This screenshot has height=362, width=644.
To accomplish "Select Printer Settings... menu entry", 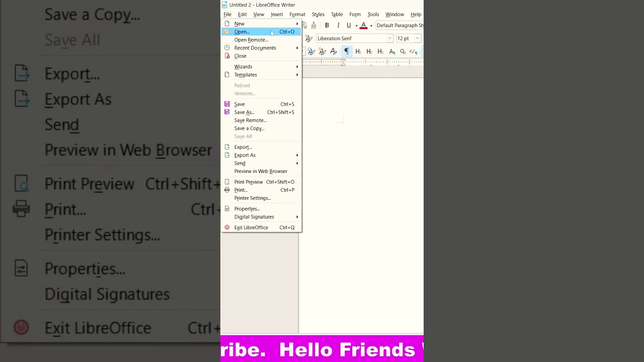I will click(261, 198).
